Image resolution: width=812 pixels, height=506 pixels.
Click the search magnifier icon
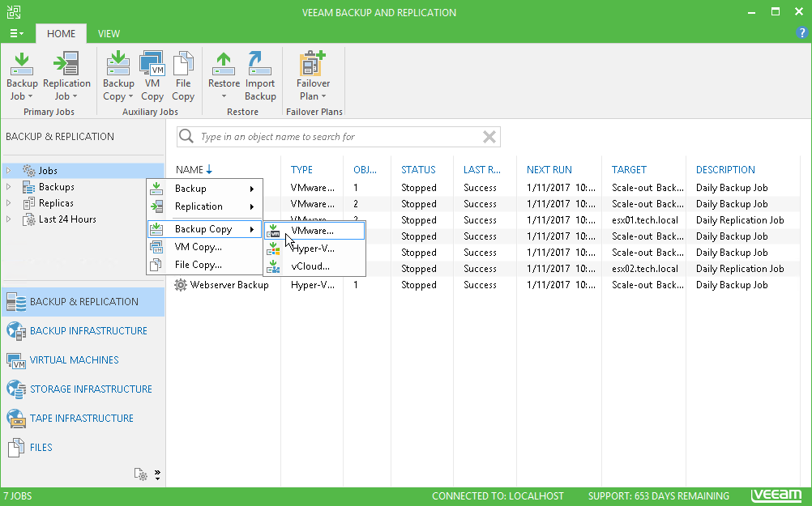point(186,136)
